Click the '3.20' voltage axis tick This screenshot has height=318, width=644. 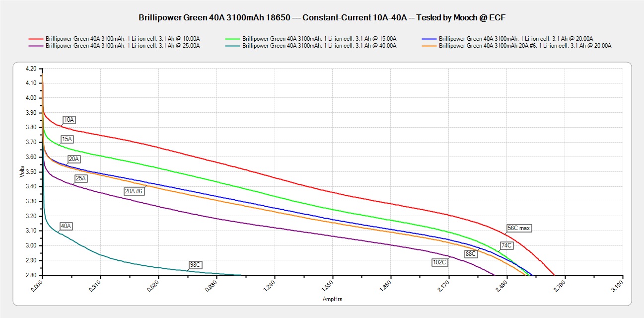pos(31,216)
